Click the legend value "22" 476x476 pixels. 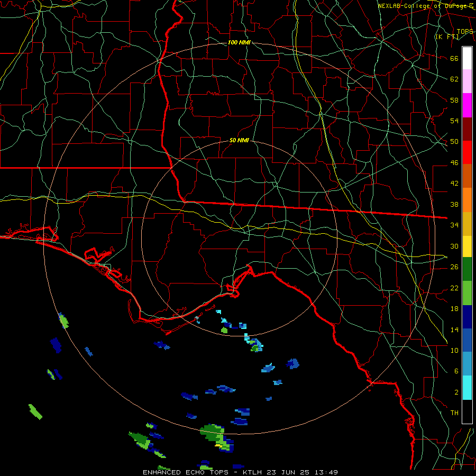pos(454,288)
